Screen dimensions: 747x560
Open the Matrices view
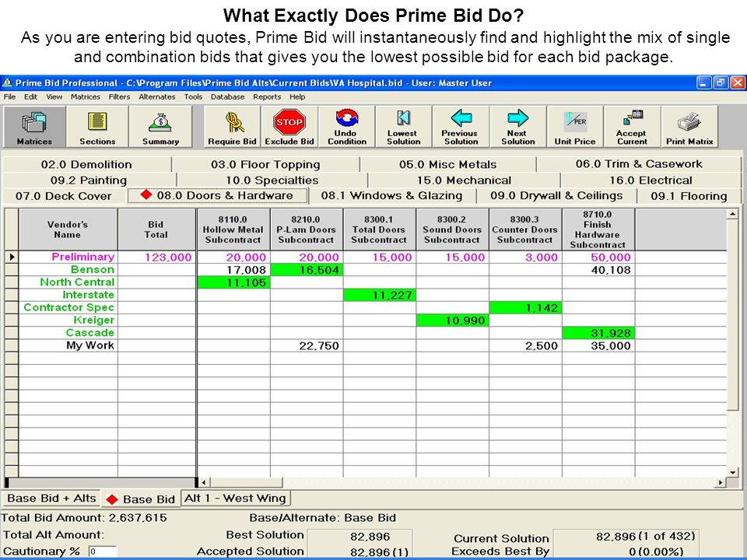[x=34, y=127]
